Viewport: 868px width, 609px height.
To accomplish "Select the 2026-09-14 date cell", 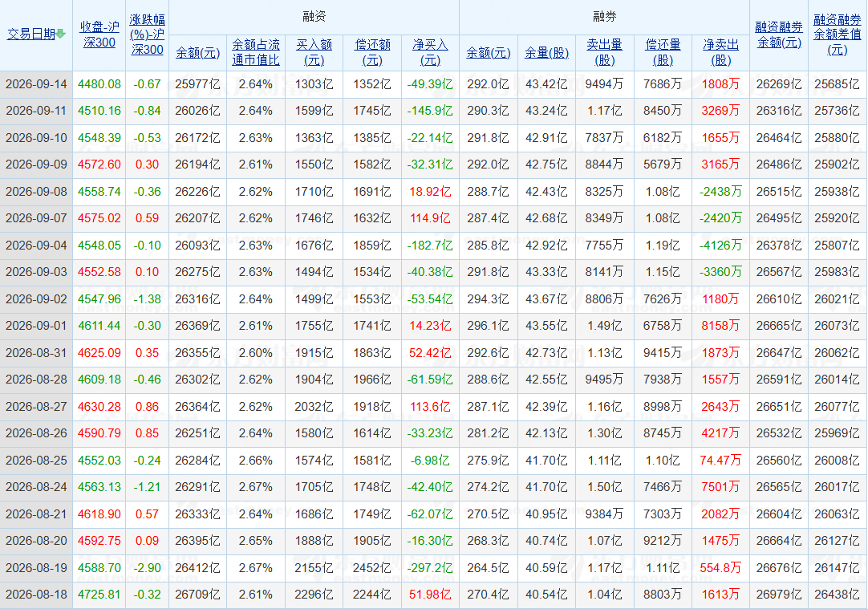I will [x=36, y=84].
